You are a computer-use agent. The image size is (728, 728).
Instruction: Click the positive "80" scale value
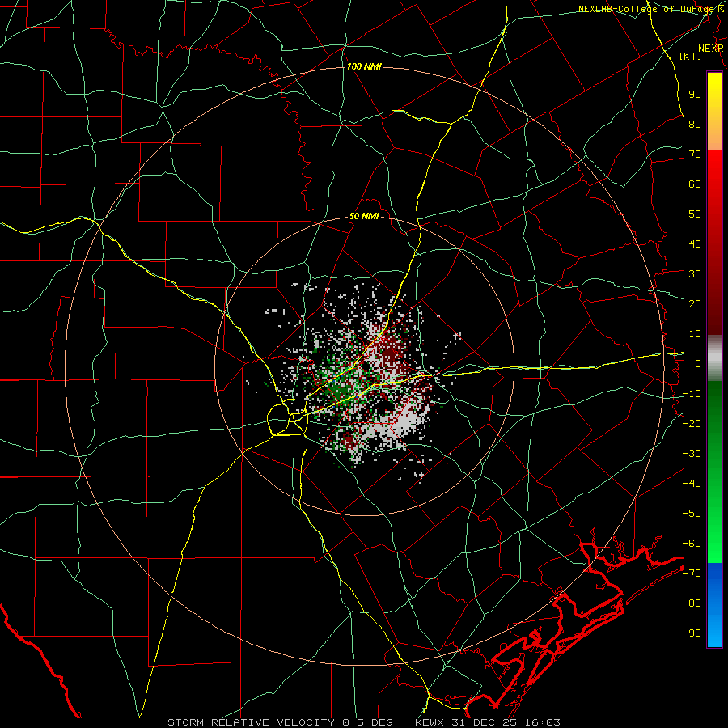click(x=695, y=124)
